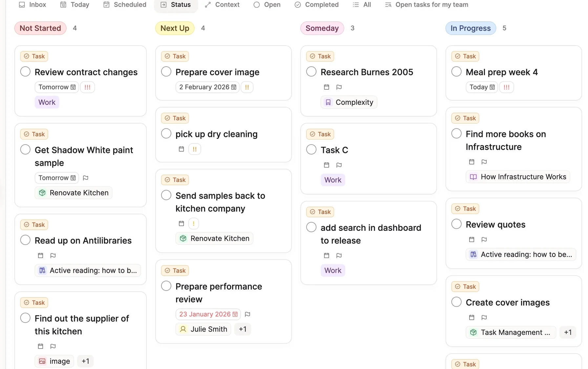Click the flag icon on 'Review quotes'
Viewport: 588px width, 369px height.
(x=484, y=239)
